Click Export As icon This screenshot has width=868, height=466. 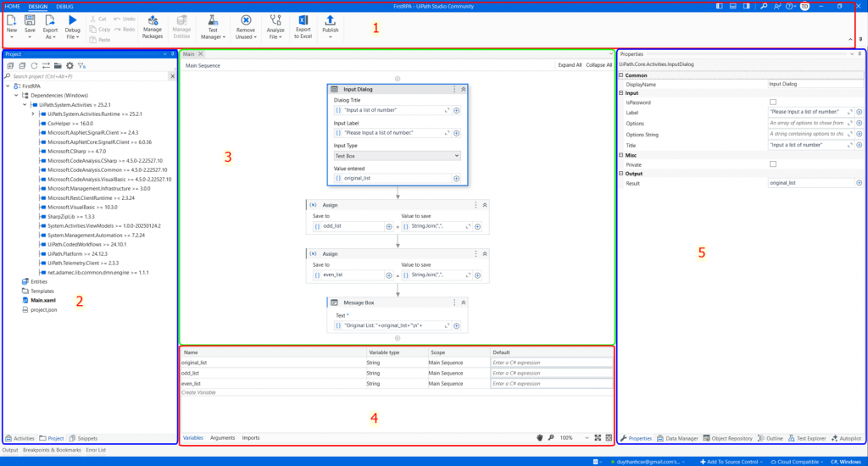pyautogui.click(x=50, y=20)
